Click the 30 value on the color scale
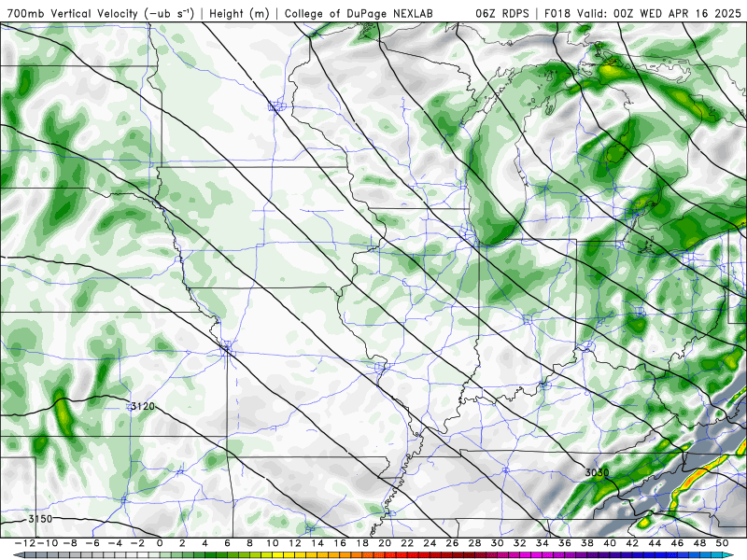The width and height of the screenshot is (747, 560). click(498, 543)
